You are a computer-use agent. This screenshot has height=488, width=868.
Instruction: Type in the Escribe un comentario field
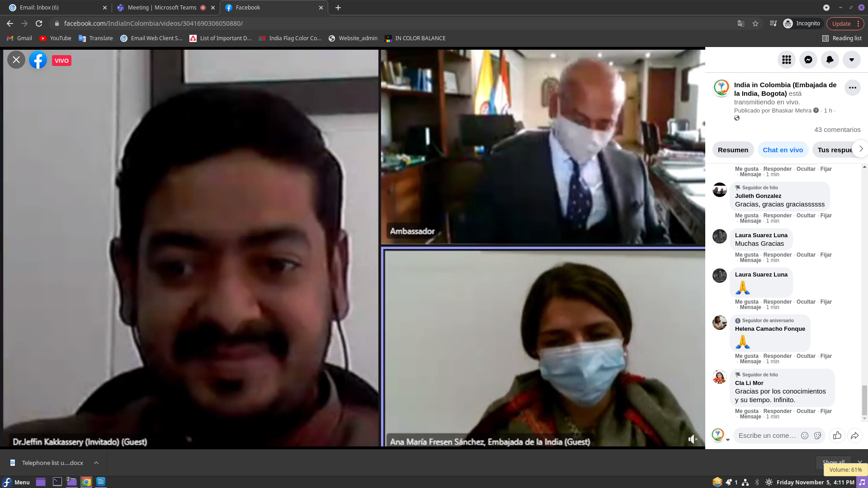(767, 436)
